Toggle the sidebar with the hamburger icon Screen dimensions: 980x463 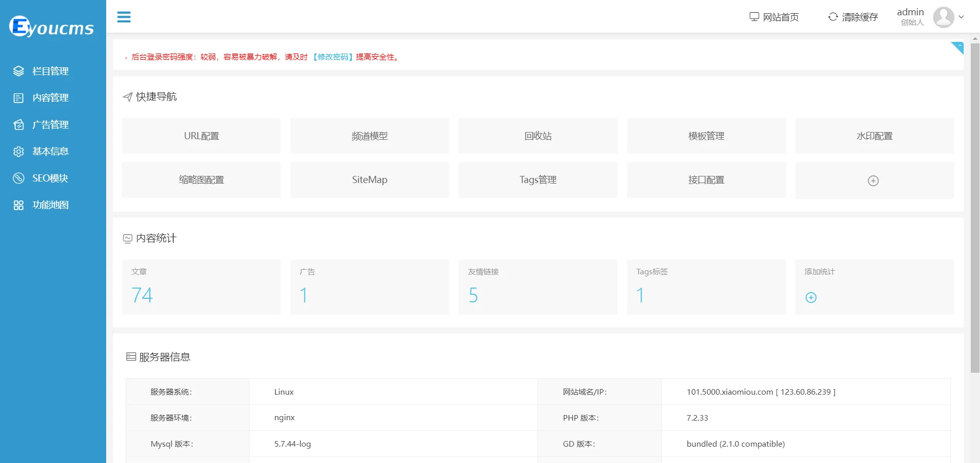124,17
